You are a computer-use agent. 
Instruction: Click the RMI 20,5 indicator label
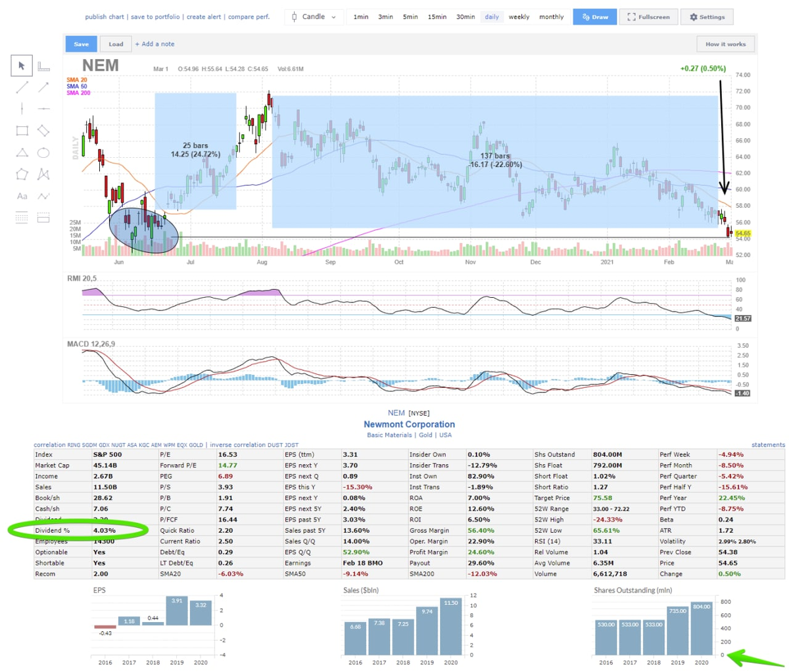click(82, 279)
